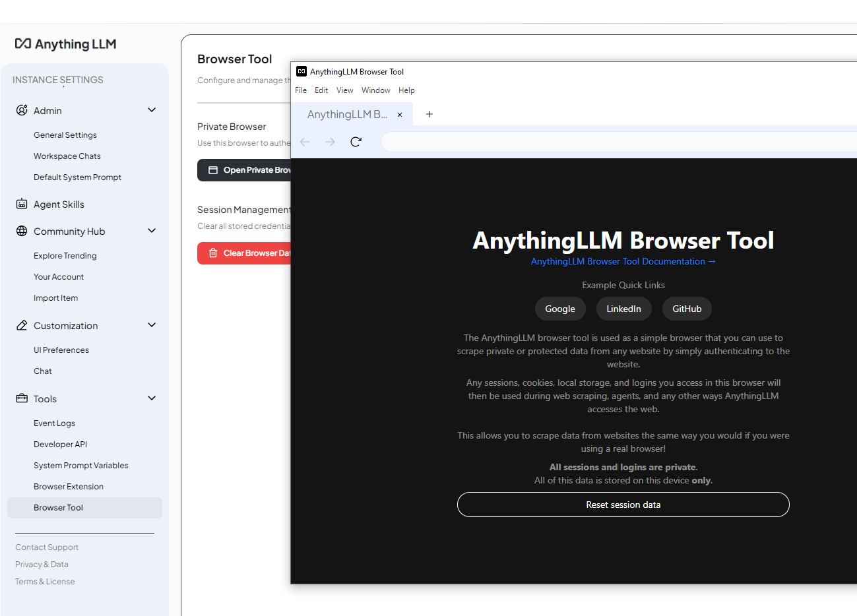This screenshot has width=857, height=616.
Task: Collapse the Admin section chevron
Action: click(x=152, y=110)
